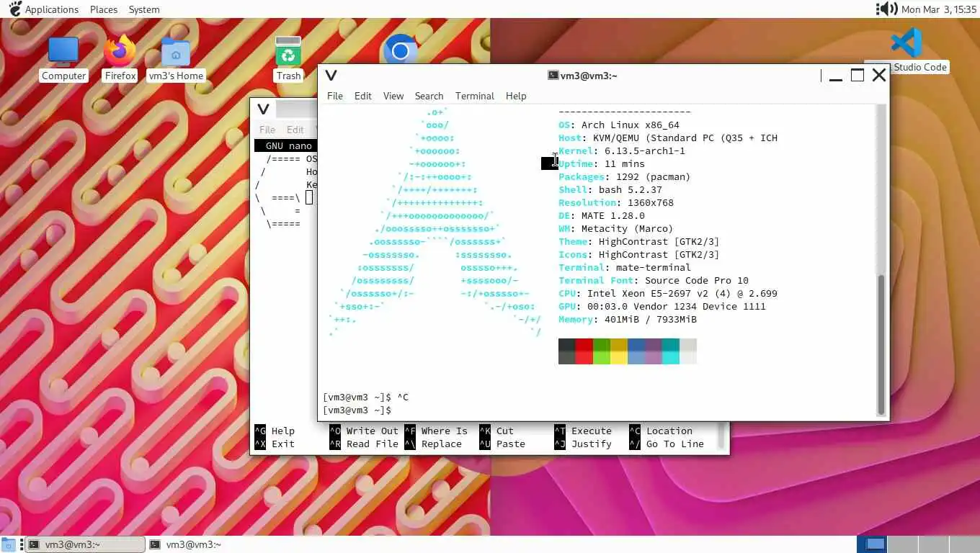Open File menu in the nano window
Image resolution: width=980 pixels, height=553 pixels.
[267, 130]
